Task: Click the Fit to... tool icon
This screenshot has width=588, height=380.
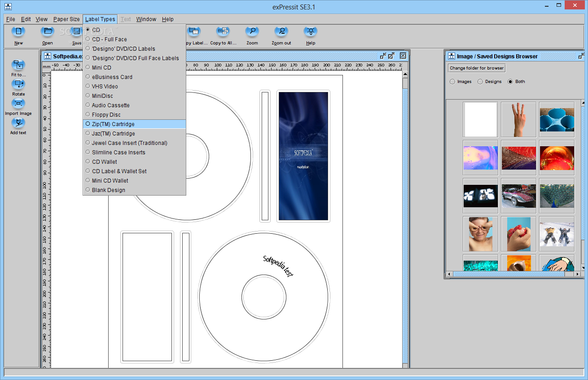Action: coord(18,65)
